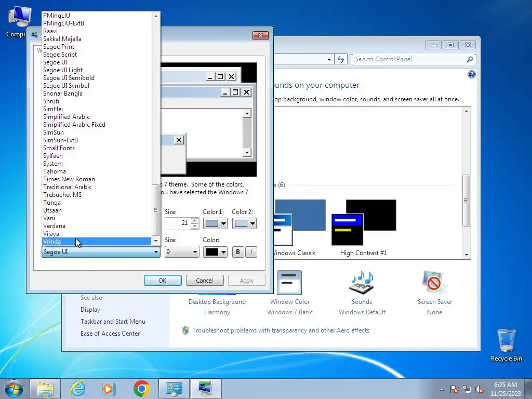Image resolution: width=532 pixels, height=399 pixels.
Task: Open Windows Explorer from the taskbar
Action: [45, 389]
